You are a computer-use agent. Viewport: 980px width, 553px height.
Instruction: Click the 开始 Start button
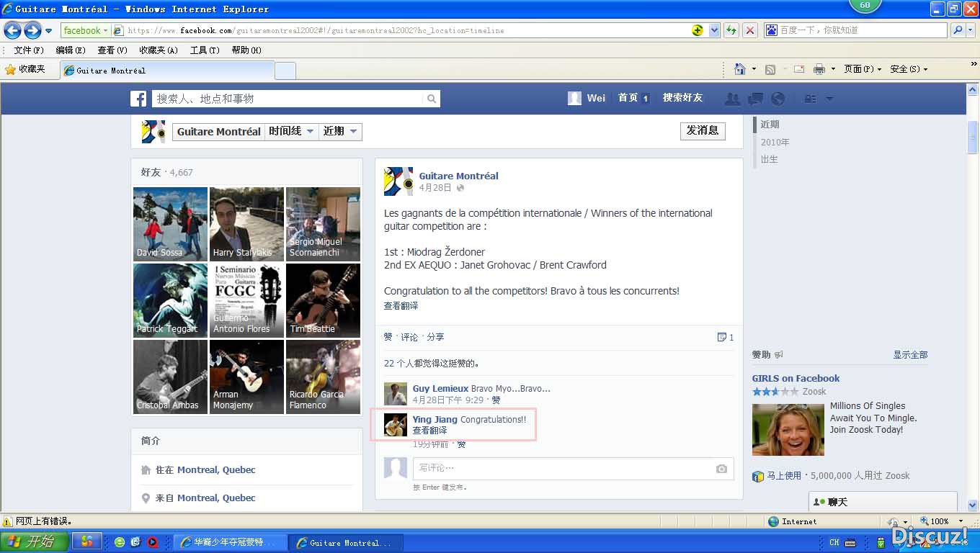pos(35,542)
